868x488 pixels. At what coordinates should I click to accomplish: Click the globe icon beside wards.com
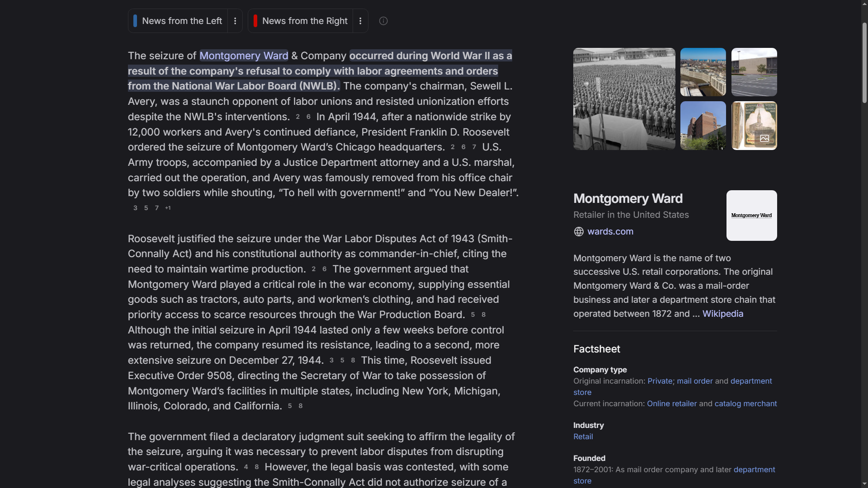tap(579, 232)
